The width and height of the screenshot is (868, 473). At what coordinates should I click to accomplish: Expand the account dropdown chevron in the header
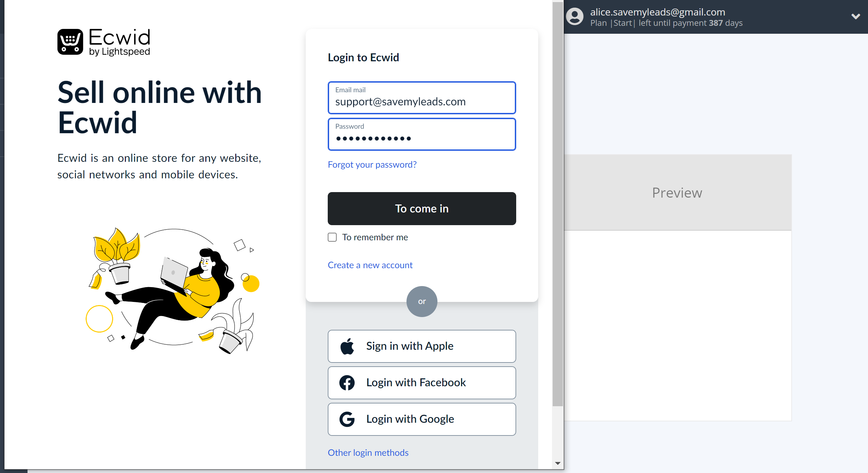(x=856, y=16)
